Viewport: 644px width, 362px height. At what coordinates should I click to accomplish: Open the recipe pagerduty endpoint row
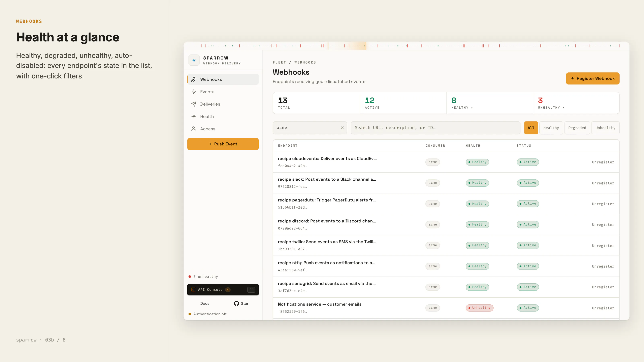pos(446,204)
